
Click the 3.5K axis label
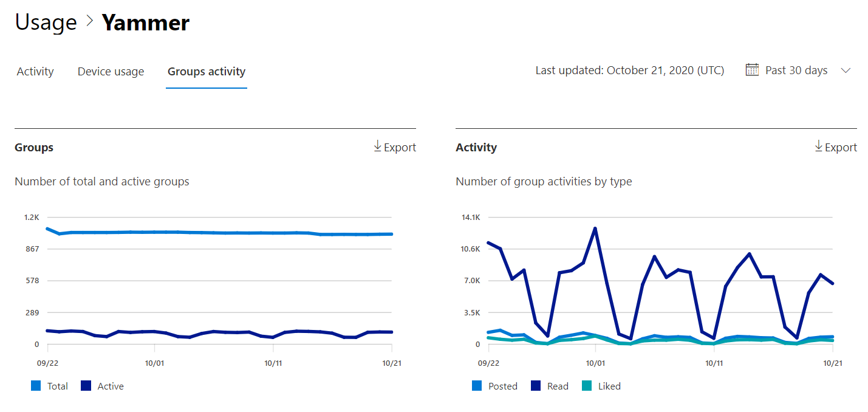point(471,313)
